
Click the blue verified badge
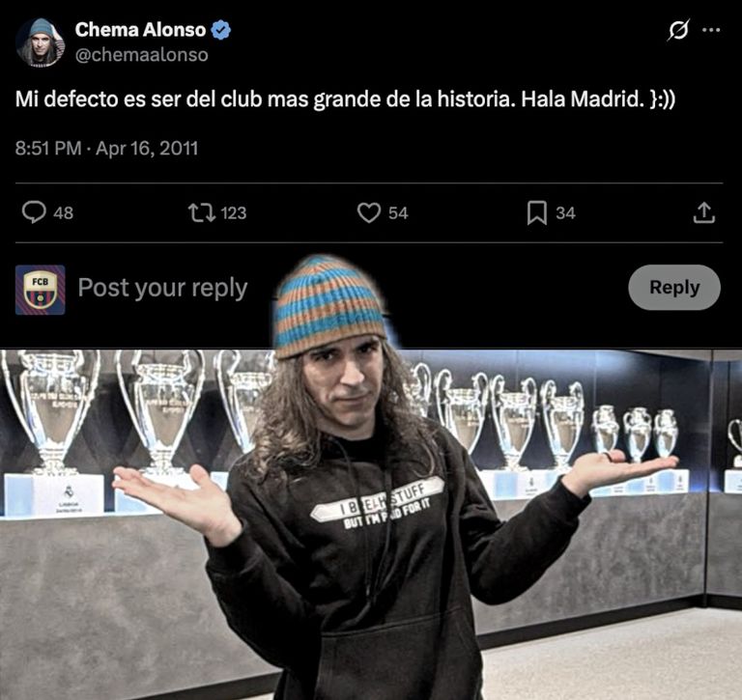pyautogui.click(x=220, y=30)
